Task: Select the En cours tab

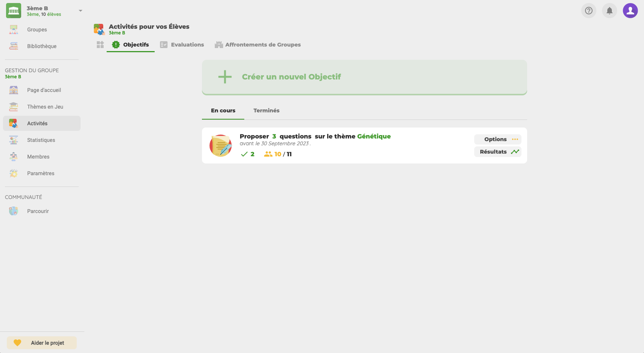Action: click(x=223, y=110)
